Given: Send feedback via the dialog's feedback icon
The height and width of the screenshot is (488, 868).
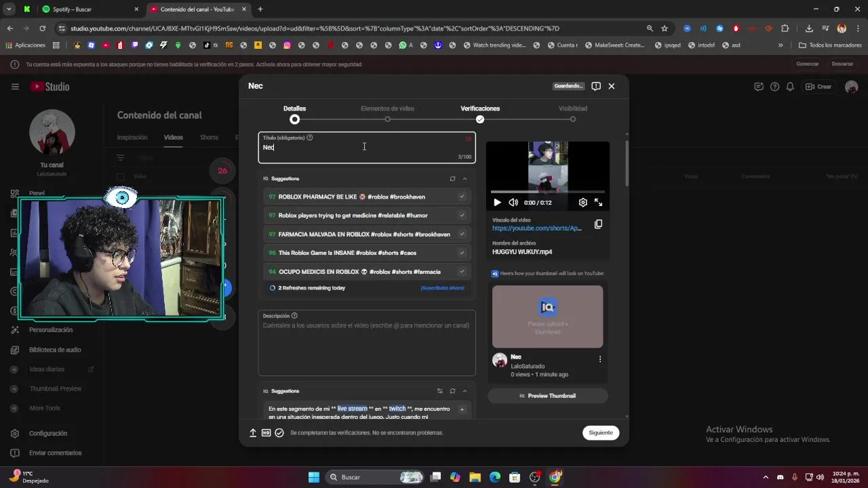Looking at the screenshot, I should click(596, 86).
